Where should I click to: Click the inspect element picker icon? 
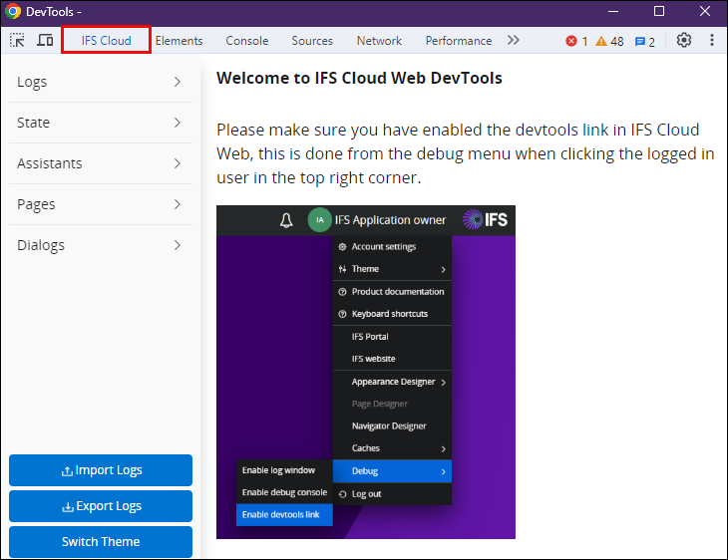pyautogui.click(x=17, y=41)
